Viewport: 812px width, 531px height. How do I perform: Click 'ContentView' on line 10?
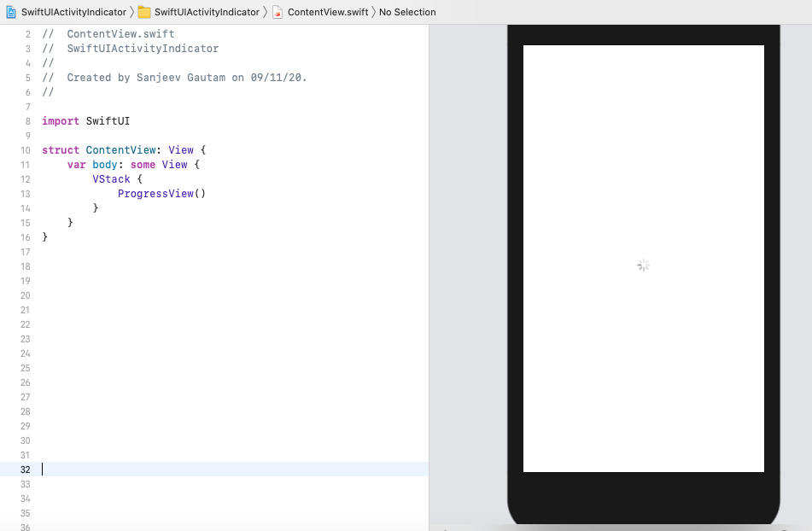click(x=120, y=150)
